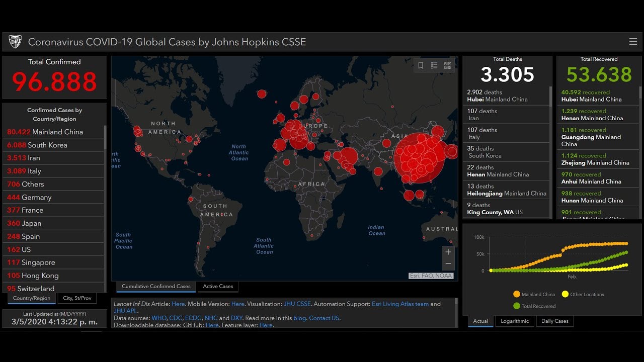The image size is (644, 362).
Task: Open the WHO data source link
Action: 158,318
